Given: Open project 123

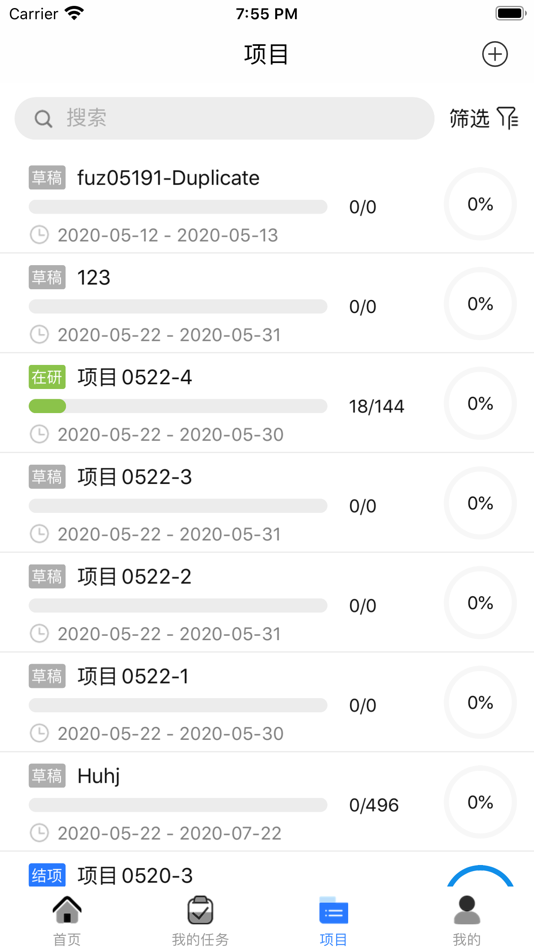Looking at the screenshot, I should (x=267, y=303).
